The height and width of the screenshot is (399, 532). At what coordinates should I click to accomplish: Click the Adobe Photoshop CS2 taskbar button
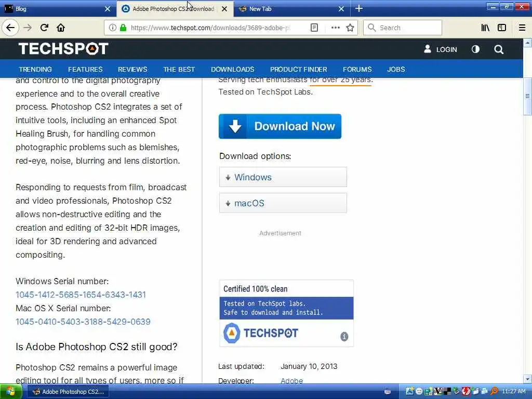pyautogui.click(x=68, y=392)
